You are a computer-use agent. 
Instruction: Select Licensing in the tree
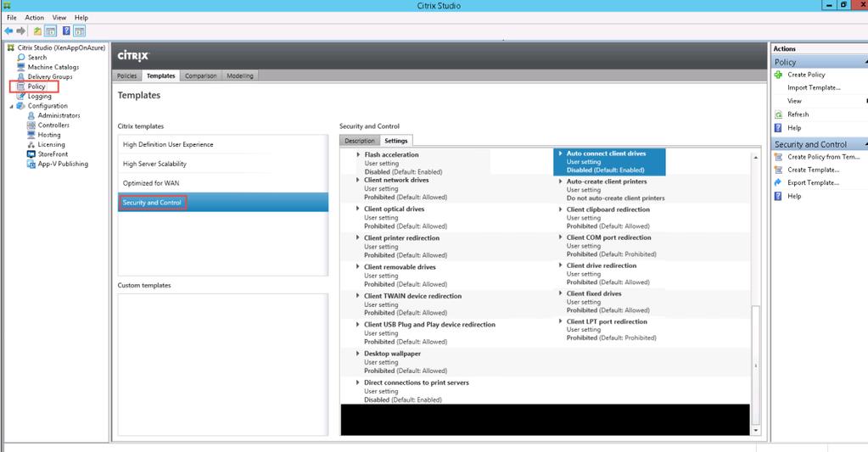51,144
